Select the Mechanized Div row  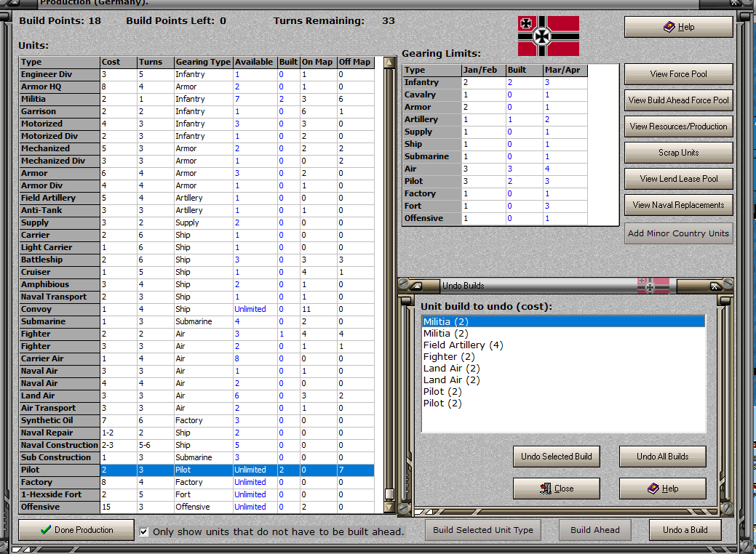click(196, 161)
